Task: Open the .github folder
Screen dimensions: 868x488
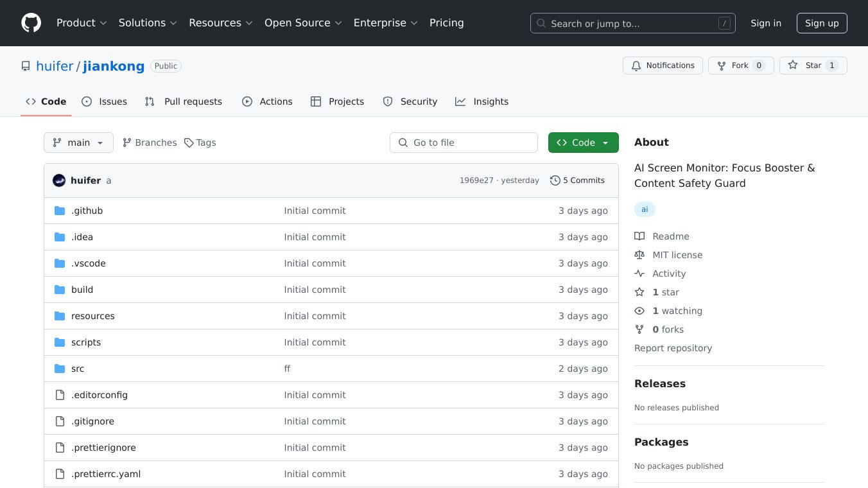Action: [x=87, y=211]
